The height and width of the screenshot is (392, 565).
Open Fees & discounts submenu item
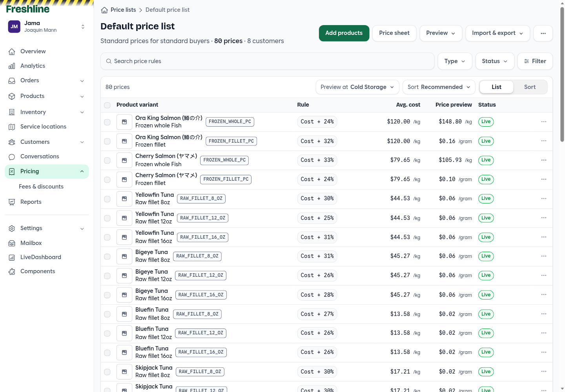(41, 187)
